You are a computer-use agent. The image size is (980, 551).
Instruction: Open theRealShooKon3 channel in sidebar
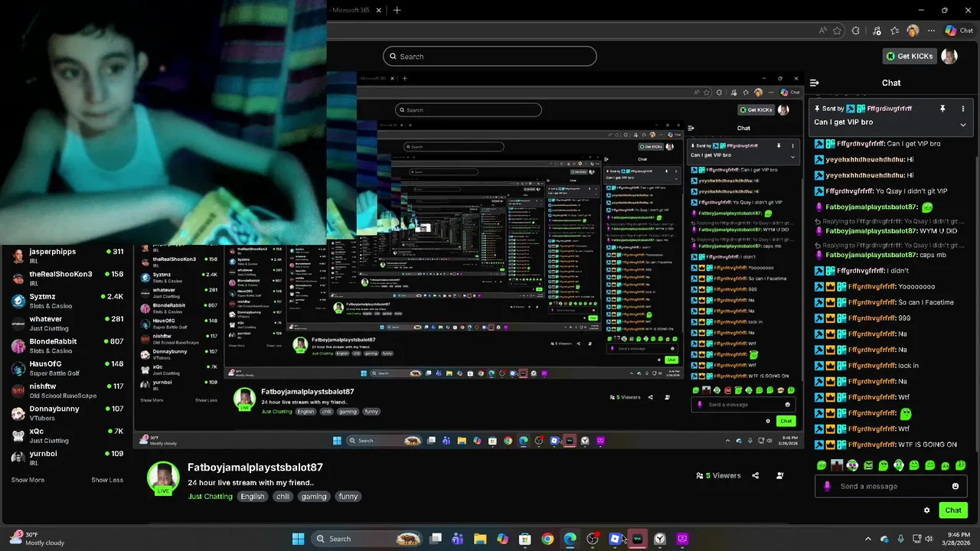[x=67, y=278]
